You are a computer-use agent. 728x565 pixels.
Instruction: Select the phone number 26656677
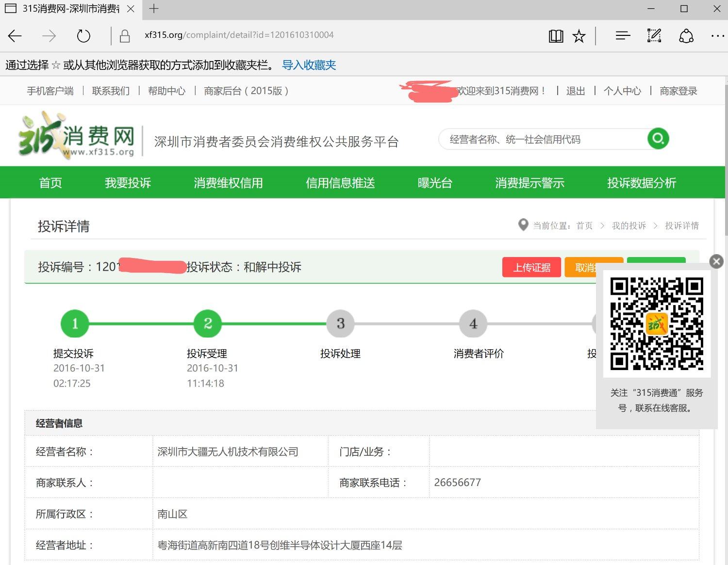pos(457,483)
